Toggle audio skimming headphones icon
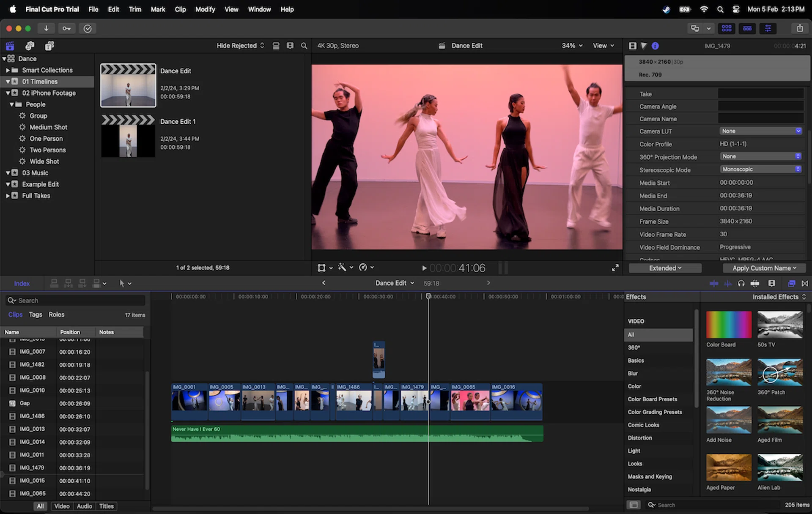This screenshot has height=514, width=812. click(x=741, y=283)
